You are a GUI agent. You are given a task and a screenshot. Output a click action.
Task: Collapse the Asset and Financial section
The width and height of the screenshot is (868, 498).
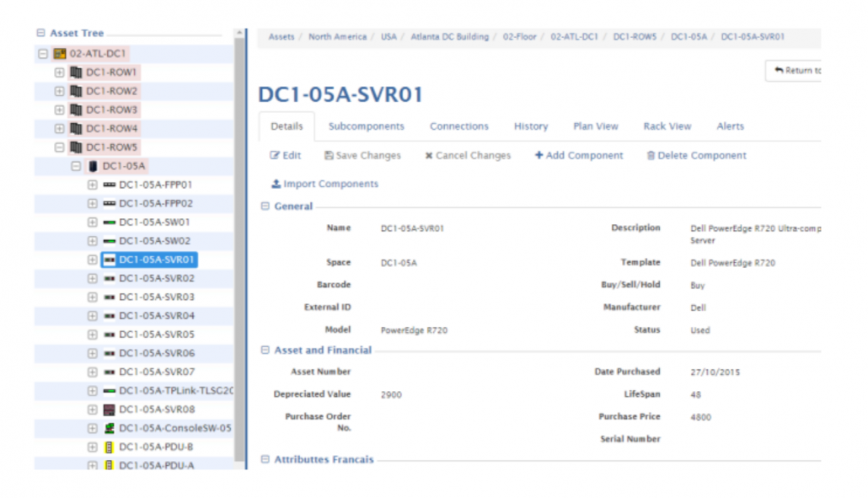[x=265, y=350]
